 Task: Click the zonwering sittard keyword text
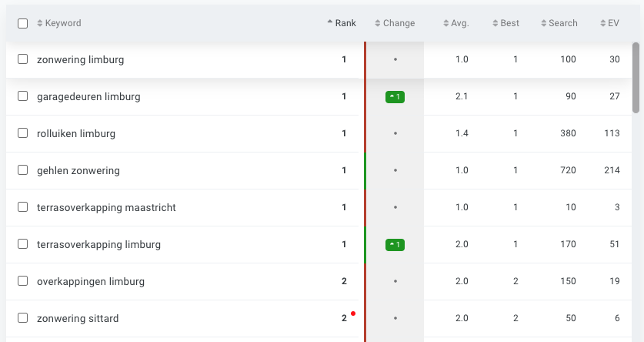click(x=78, y=319)
